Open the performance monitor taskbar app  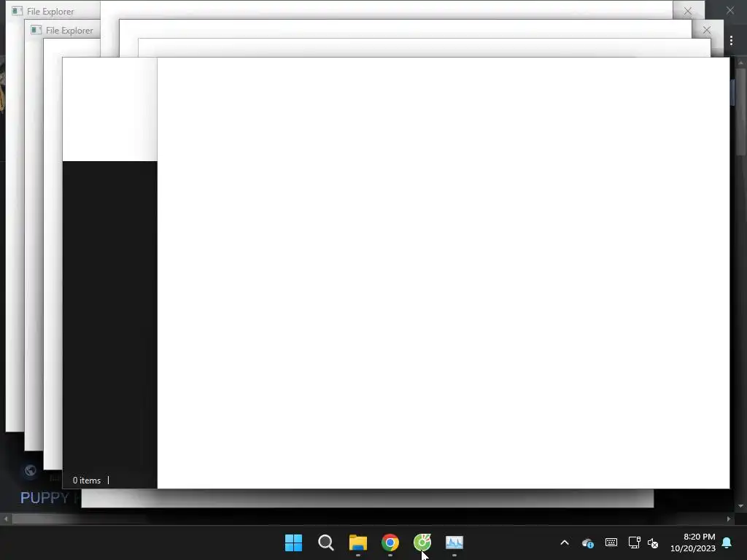454,542
